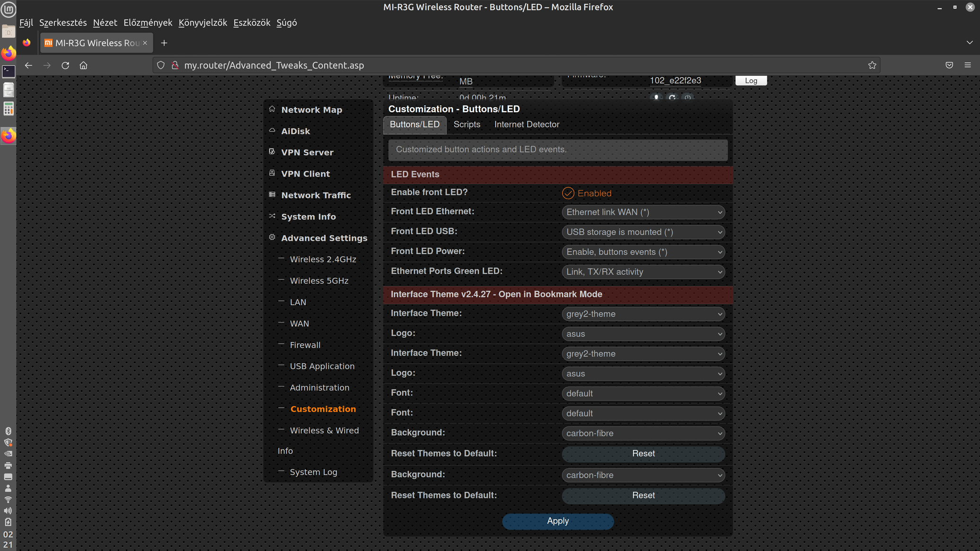Open Front LED Ethernet dropdown
The width and height of the screenshot is (980, 551).
point(643,212)
